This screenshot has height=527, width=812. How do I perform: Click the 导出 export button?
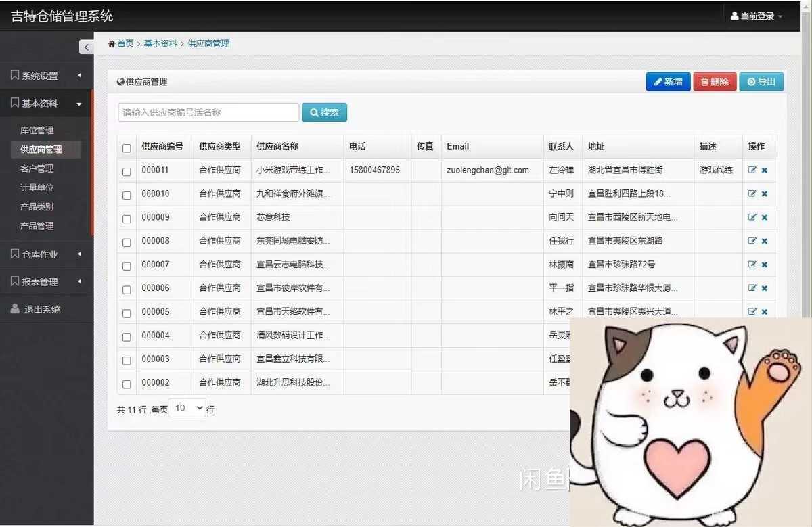coord(761,82)
